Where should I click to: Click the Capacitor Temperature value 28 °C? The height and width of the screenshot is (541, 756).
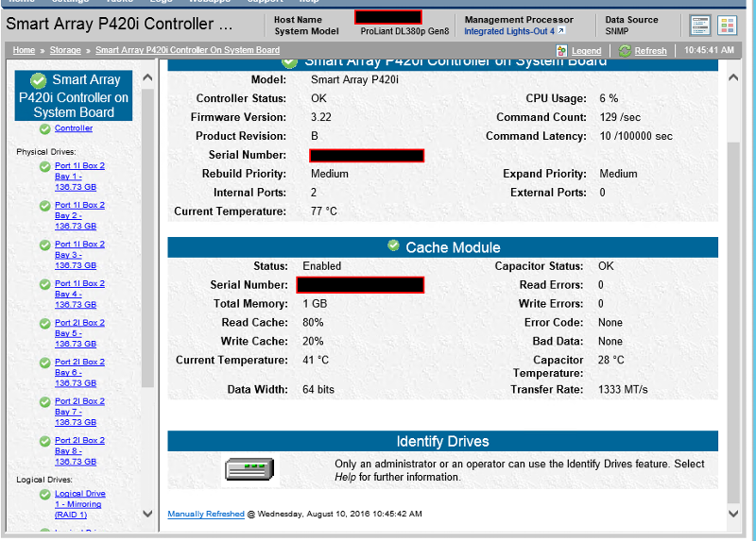[610, 360]
